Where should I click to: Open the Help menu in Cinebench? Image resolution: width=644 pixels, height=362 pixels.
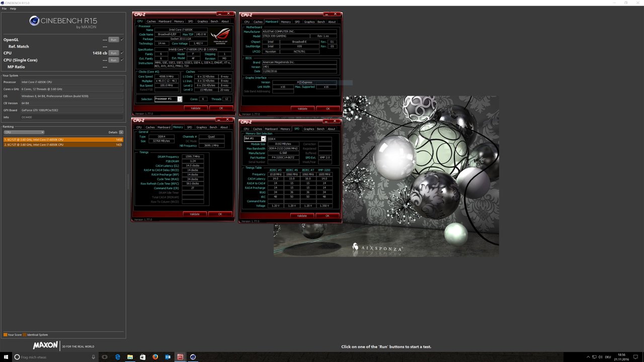[x=13, y=9]
